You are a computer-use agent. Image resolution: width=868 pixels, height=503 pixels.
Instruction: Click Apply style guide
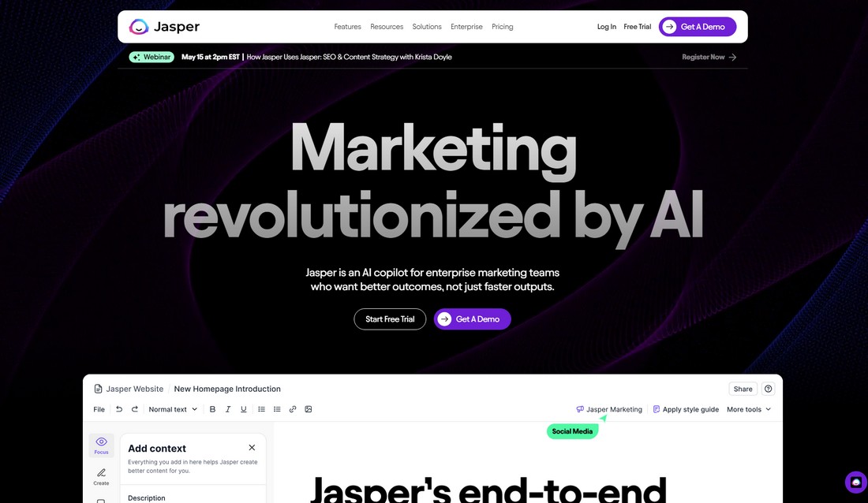(x=686, y=409)
